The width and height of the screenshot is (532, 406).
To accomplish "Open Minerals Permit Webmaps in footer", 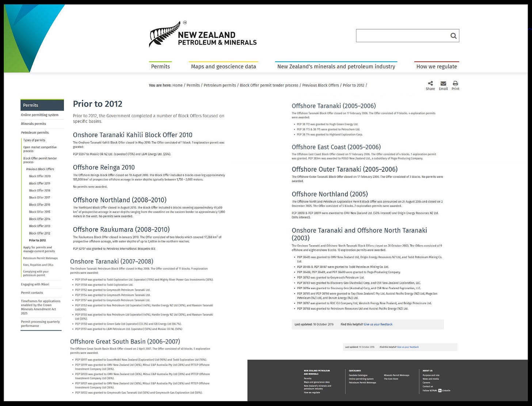I will coord(396,375).
